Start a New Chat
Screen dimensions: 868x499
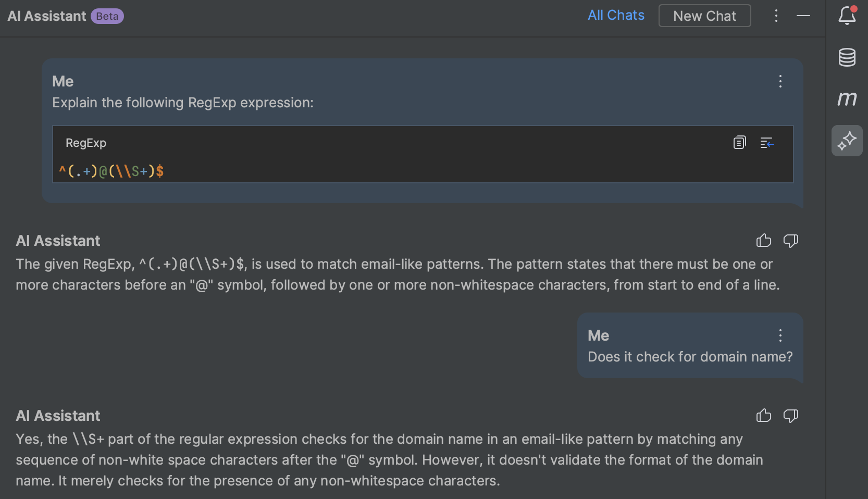coord(704,16)
